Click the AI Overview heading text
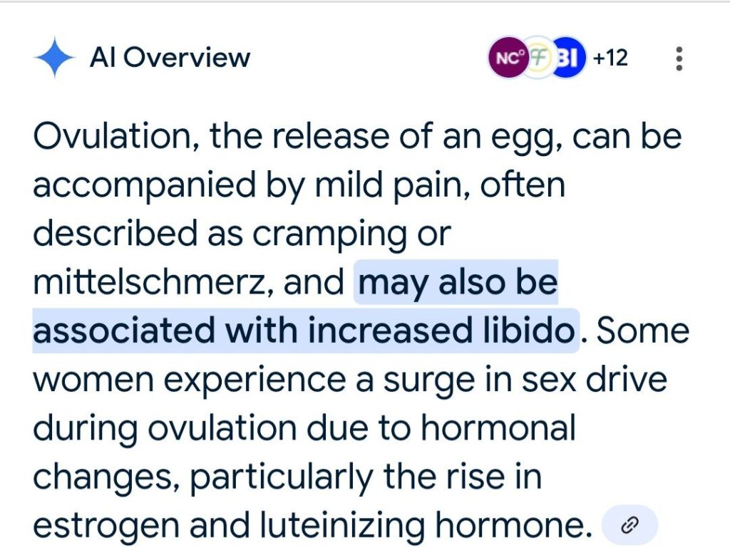This screenshot has height=560, width=730. [x=170, y=58]
